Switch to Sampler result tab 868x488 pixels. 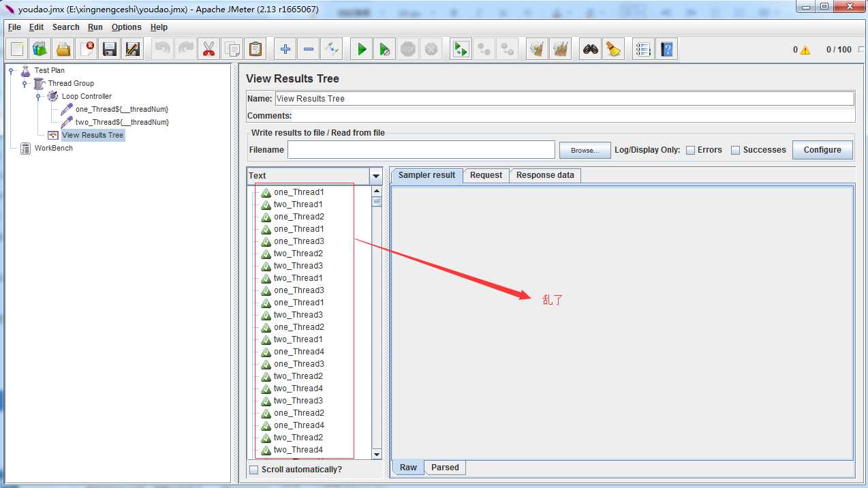[x=427, y=175]
